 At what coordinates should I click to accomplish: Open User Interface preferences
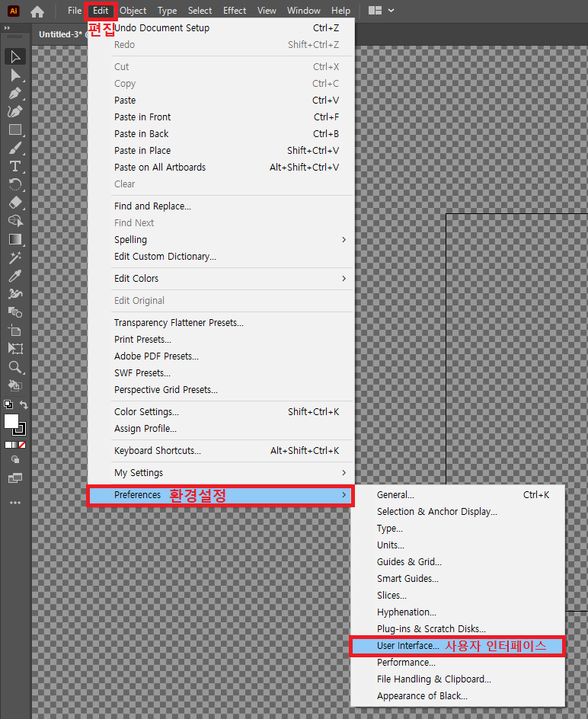point(457,646)
